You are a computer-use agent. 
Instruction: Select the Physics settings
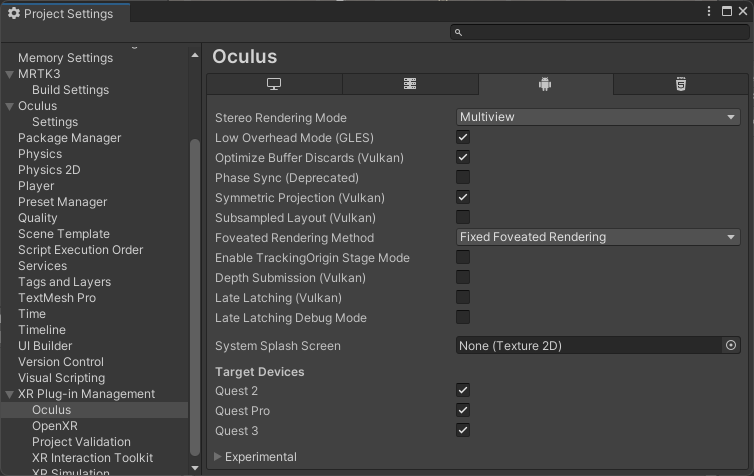[40, 154]
